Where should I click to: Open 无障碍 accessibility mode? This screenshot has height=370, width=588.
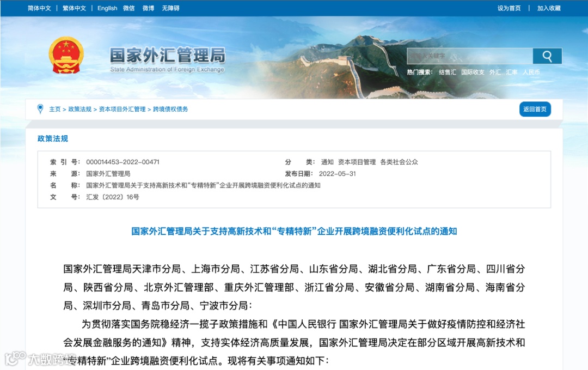170,8
